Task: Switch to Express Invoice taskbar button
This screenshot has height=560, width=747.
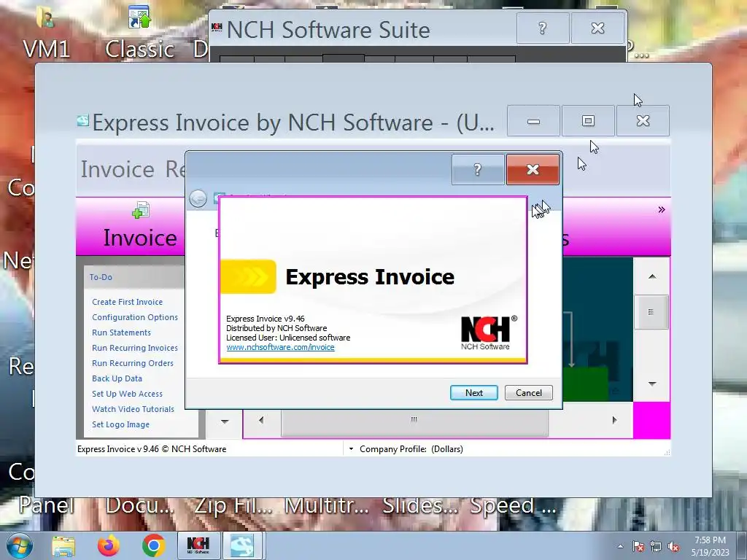Action: [x=242, y=545]
